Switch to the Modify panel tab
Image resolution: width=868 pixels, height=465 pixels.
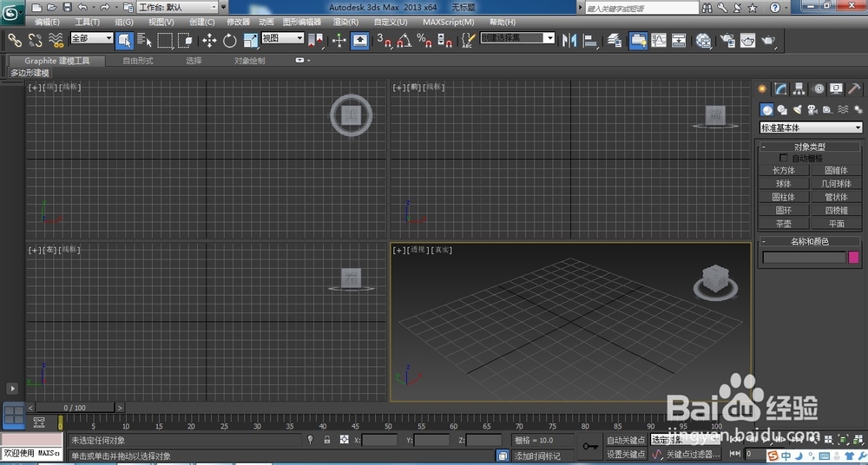pyautogui.click(x=780, y=88)
